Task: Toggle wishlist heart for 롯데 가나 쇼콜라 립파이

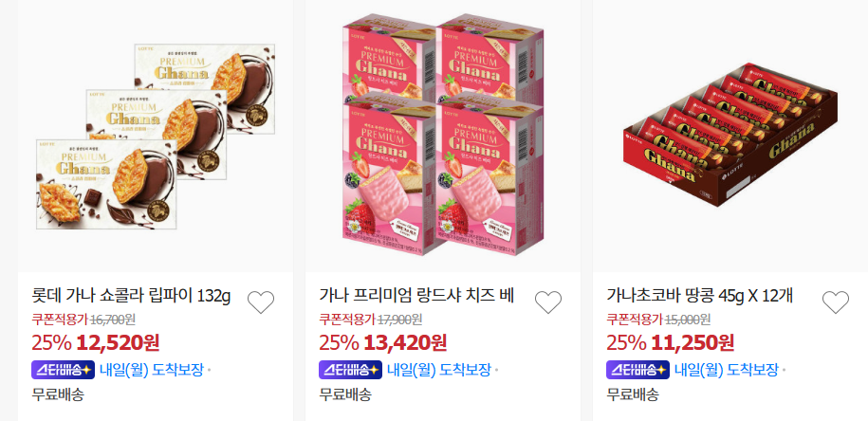Action: coord(261,302)
